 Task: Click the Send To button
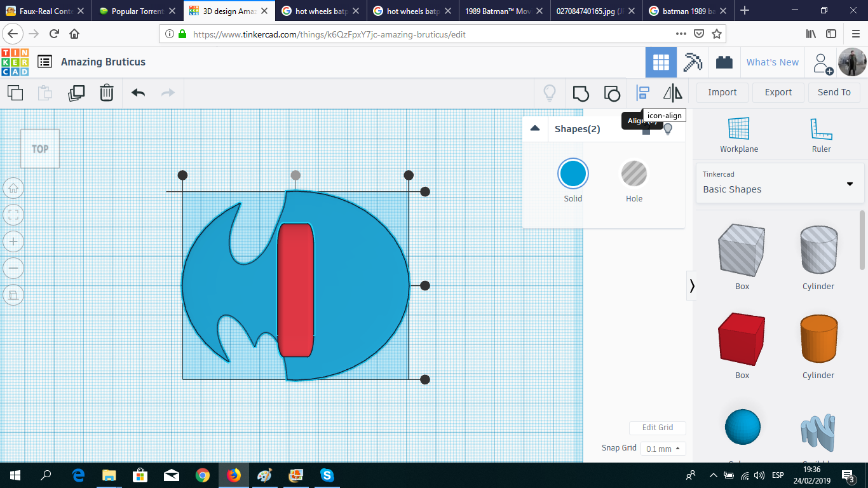[834, 92]
